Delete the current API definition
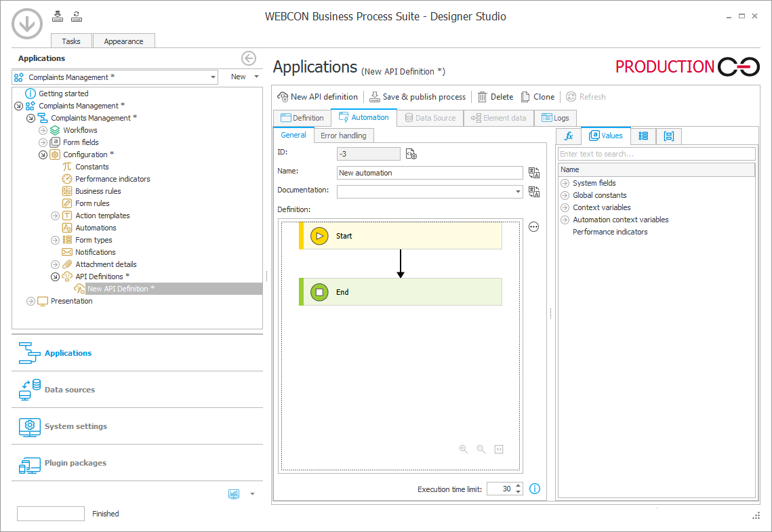The image size is (772, 532). point(495,97)
